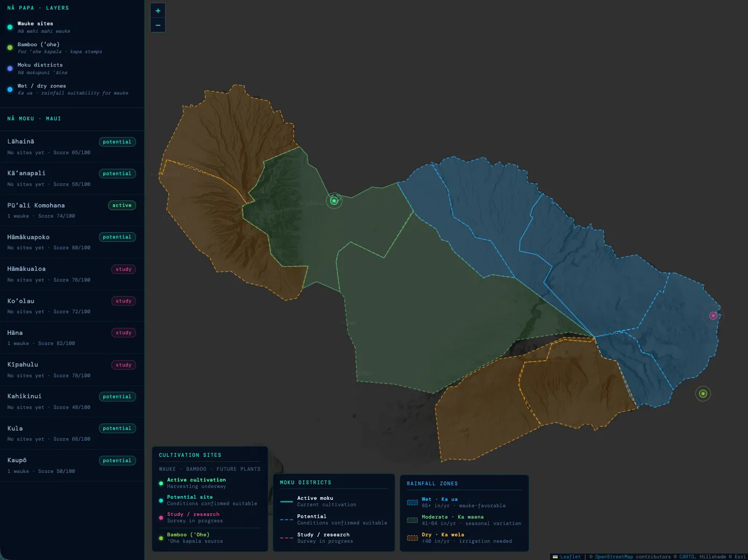The height and width of the screenshot is (560, 748).
Task: Select the Kahikinui moku row
Action: pyautogui.click(x=72, y=401)
